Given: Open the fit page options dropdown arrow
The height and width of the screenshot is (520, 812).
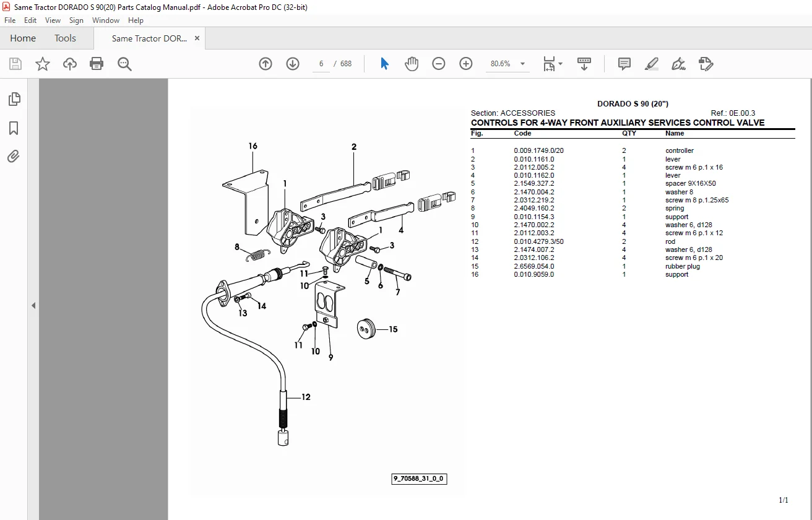Looking at the screenshot, I should tap(560, 64).
